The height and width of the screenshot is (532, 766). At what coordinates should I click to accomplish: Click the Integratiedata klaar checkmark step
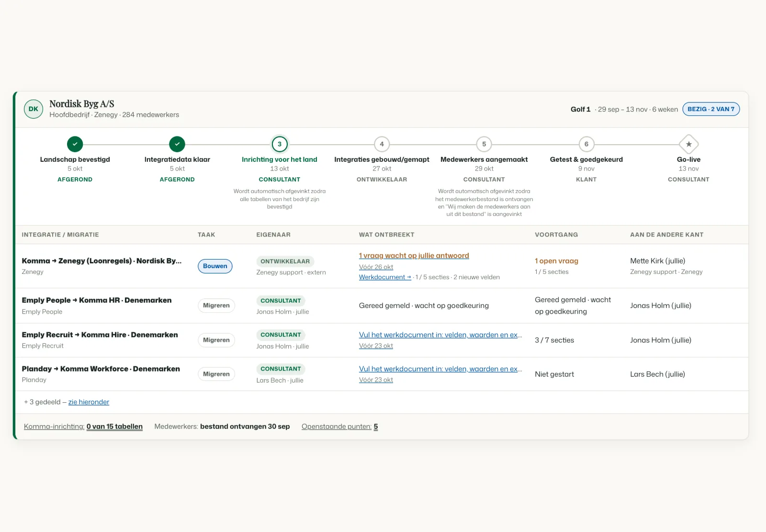[x=177, y=144]
